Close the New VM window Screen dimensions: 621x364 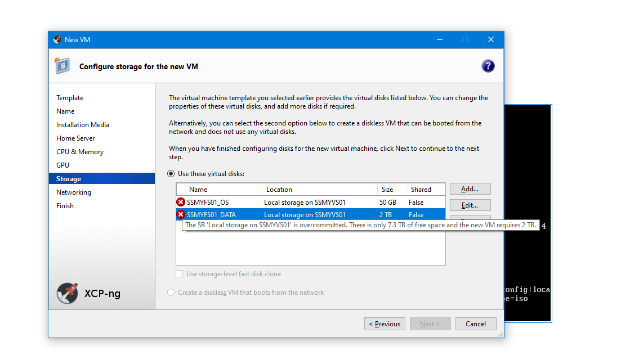491,39
